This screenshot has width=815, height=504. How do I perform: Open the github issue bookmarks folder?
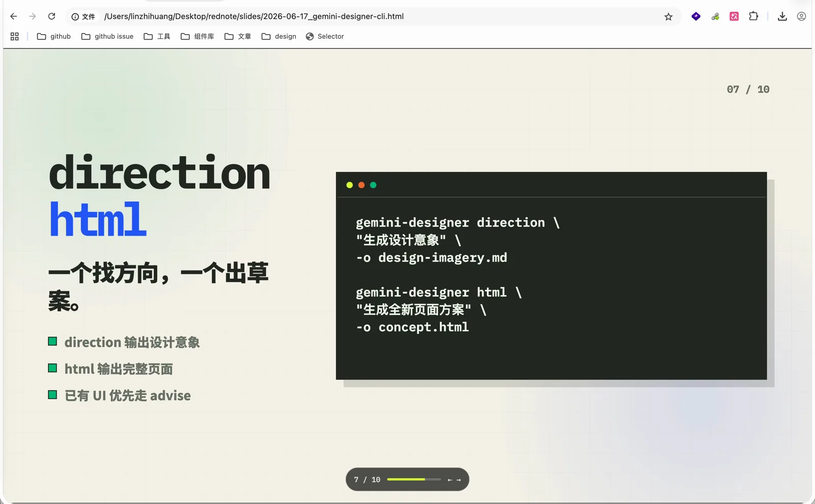coord(107,36)
